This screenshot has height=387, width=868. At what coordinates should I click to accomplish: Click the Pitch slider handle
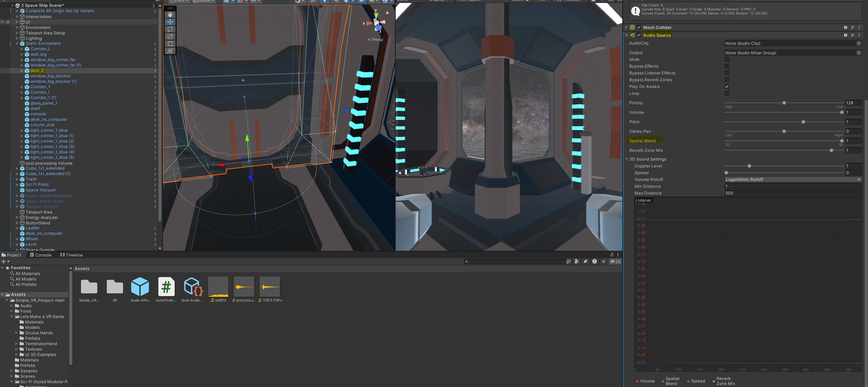(x=803, y=122)
